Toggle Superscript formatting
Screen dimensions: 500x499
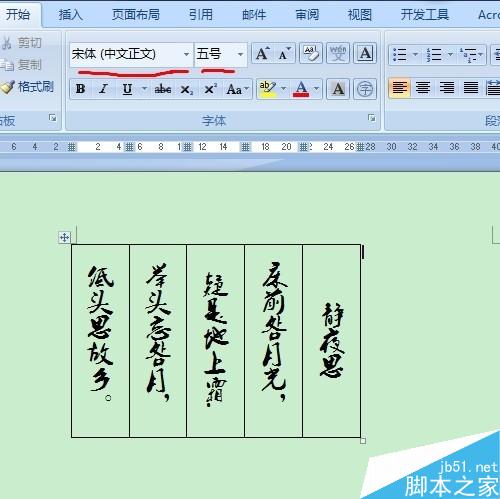pos(210,89)
